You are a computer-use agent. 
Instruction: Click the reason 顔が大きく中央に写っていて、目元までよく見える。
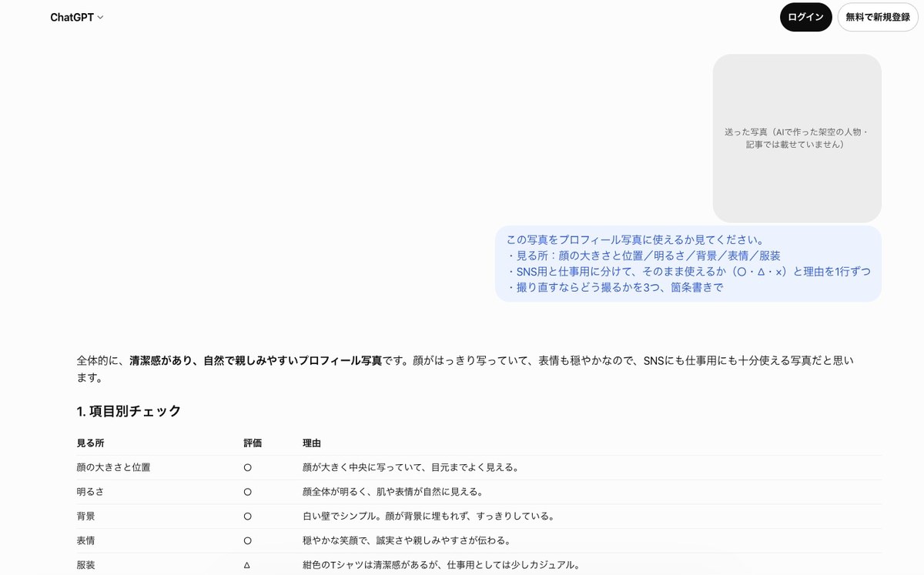click(x=412, y=467)
